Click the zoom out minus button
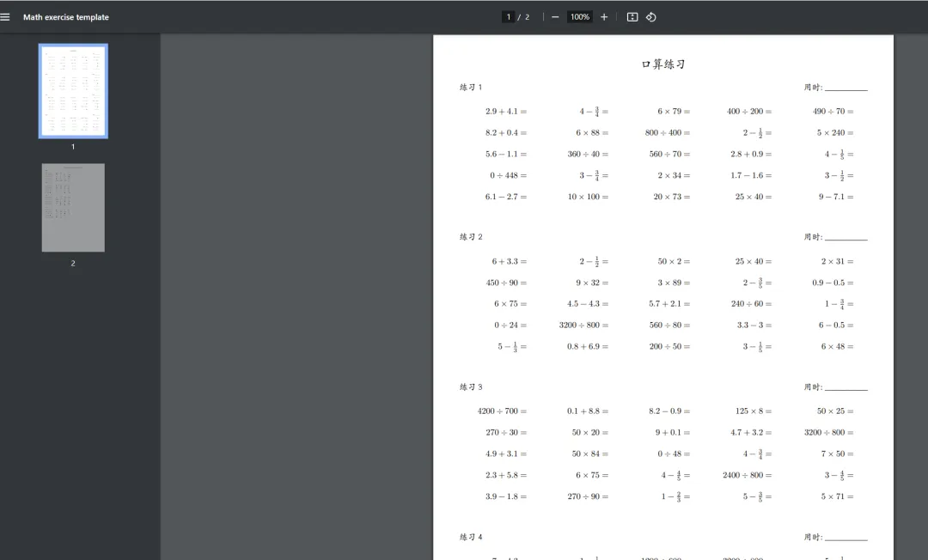The image size is (928, 560). pos(555,17)
